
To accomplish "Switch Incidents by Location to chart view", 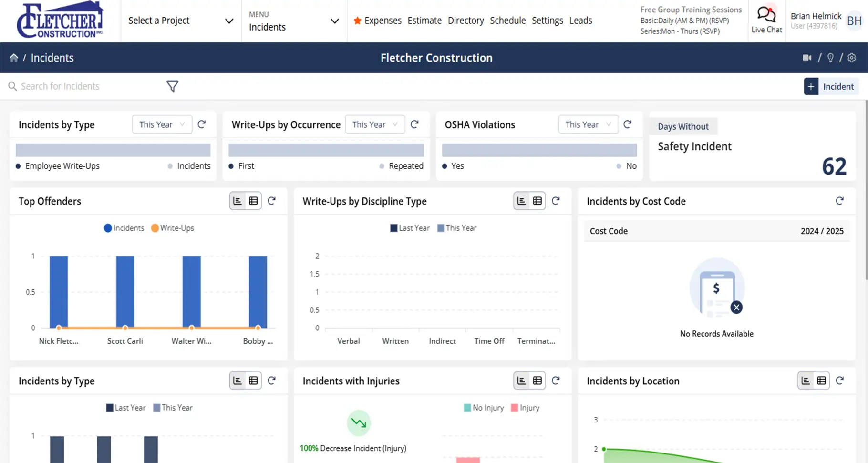I will point(806,381).
